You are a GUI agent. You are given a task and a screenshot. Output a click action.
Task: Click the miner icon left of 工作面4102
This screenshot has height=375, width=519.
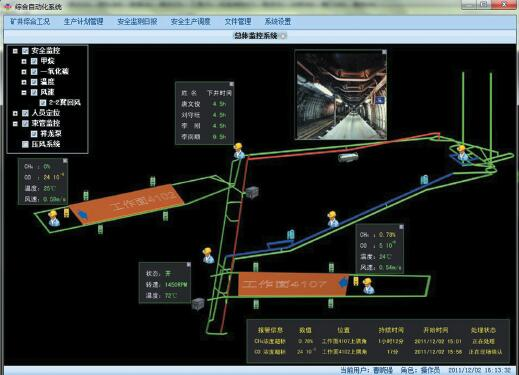click(53, 218)
